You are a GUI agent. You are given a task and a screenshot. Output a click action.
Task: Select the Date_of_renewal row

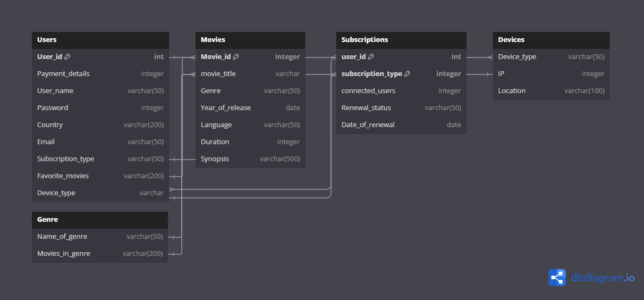point(401,125)
